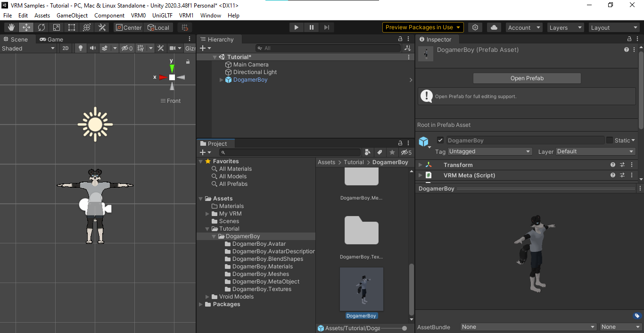The width and height of the screenshot is (644, 333).
Task: Click the scene camera settings icon
Action: click(x=173, y=48)
